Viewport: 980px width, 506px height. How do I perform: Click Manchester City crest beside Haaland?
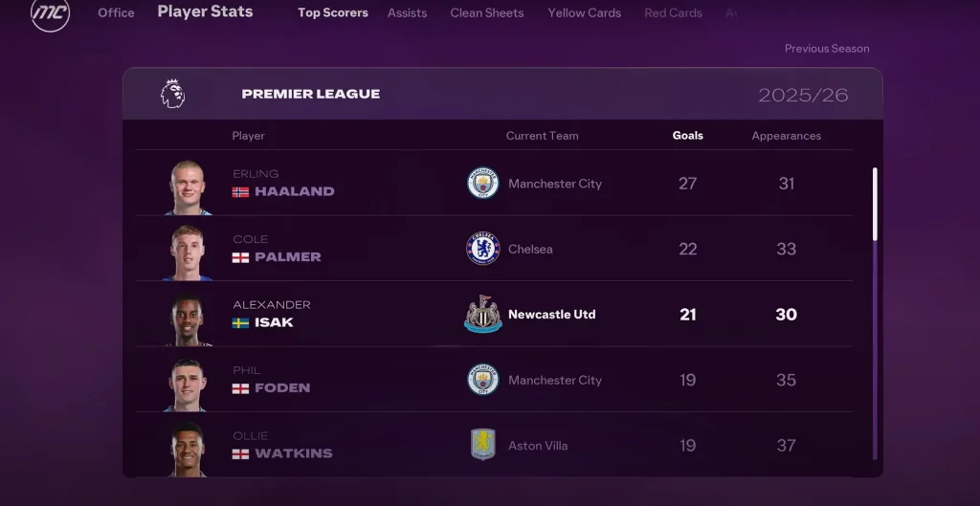(x=483, y=183)
